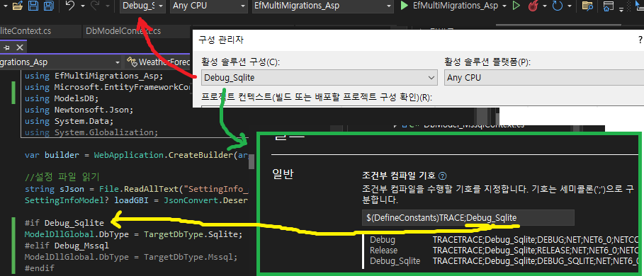
Task: Save the current file
Action: tap(34, 6)
